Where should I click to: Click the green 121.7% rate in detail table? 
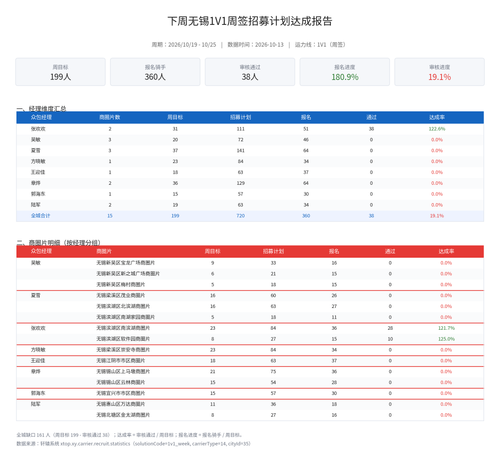(446, 328)
